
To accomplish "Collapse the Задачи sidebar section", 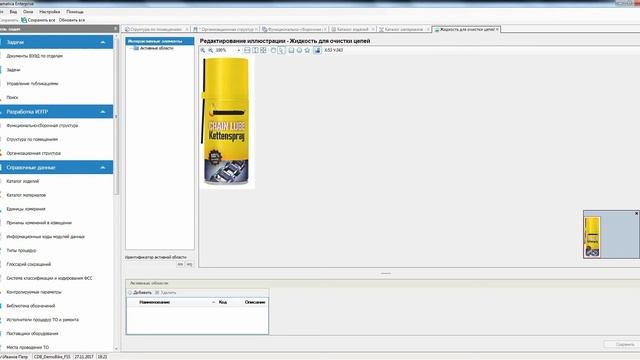I will pyautogui.click(x=102, y=42).
